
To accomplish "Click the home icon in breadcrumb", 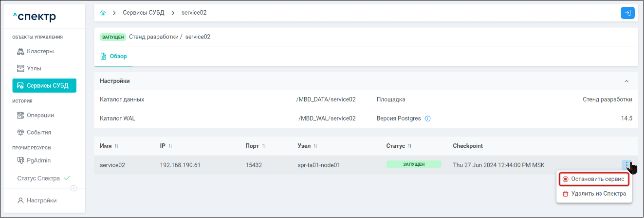I will click(103, 13).
